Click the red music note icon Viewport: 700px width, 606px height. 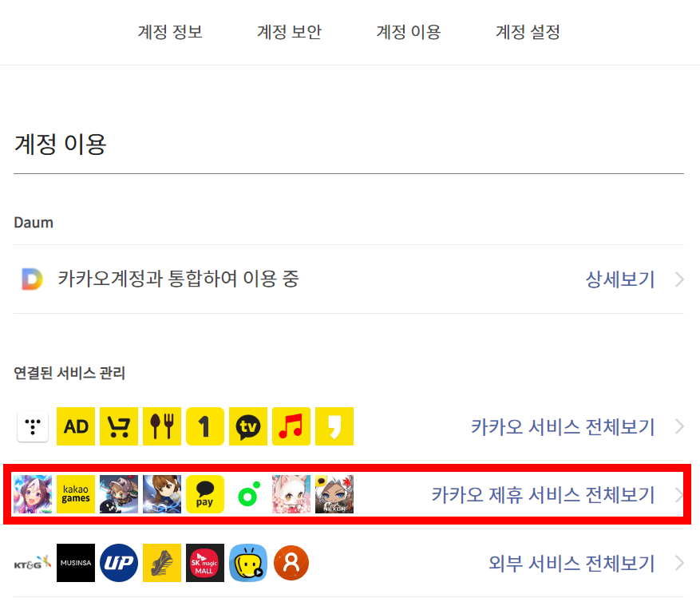click(291, 426)
